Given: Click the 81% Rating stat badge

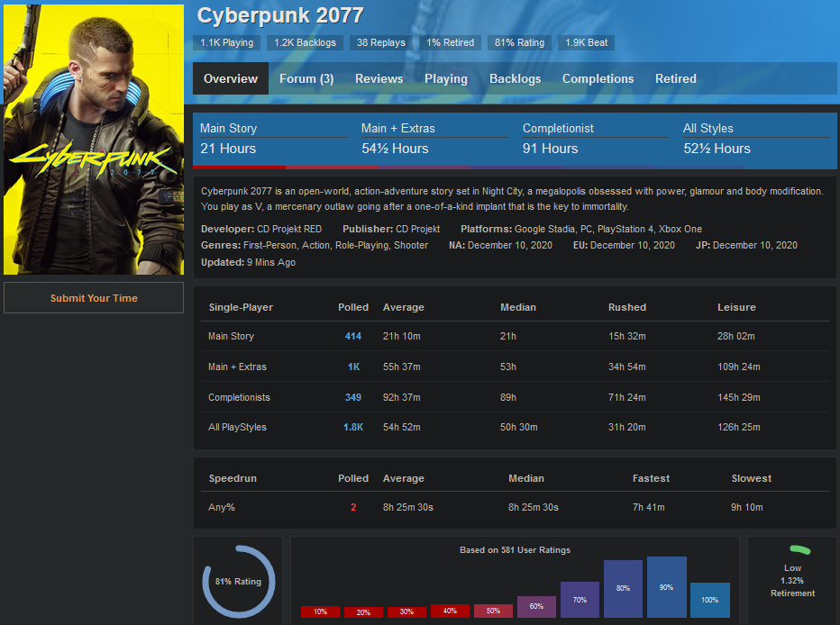Looking at the screenshot, I should (519, 43).
